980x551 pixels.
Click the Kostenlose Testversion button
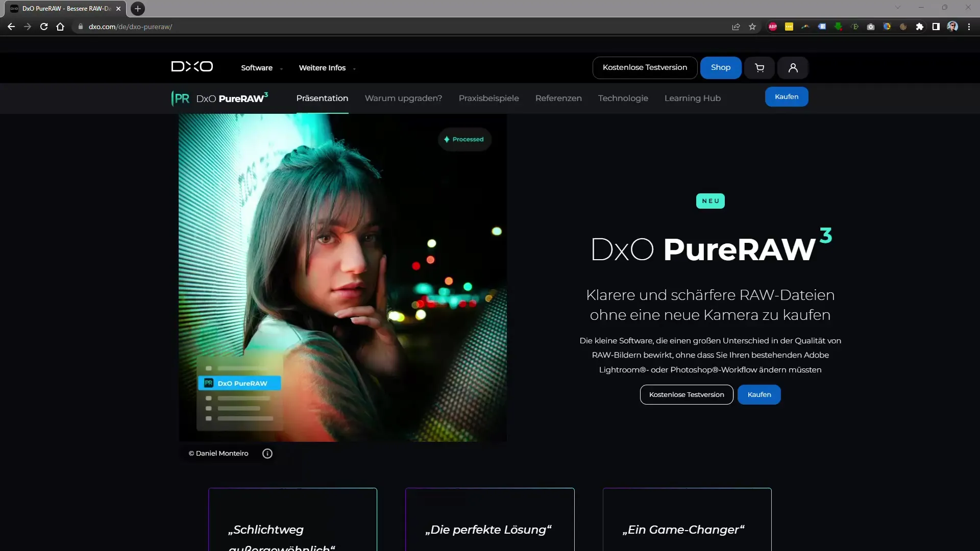(x=645, y=67)
